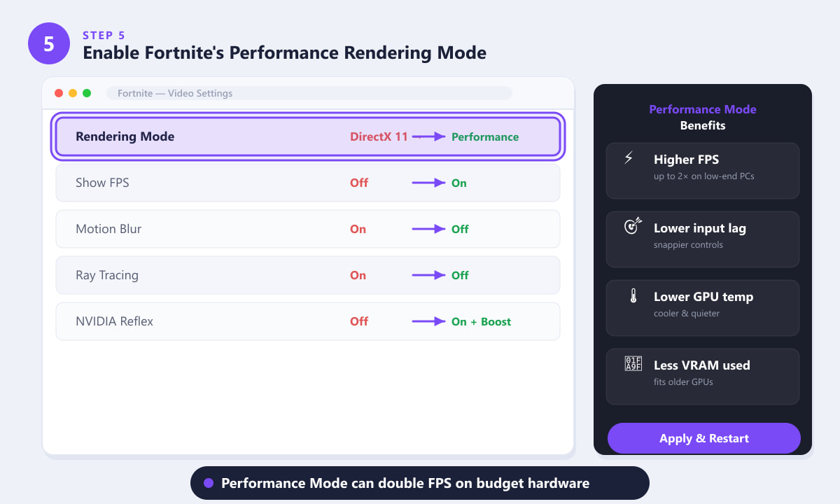Image resolution: width=840 pixels, height=504 pixels.
Task: Click the lightning bolt Higher FPS icon
Action: (x=629, y=158)
